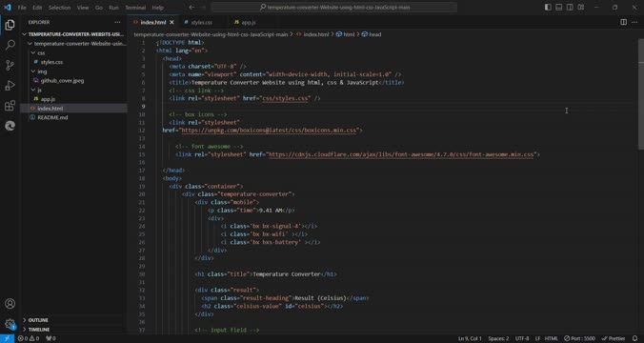644x343 pixels.
Task: Collapse the img folder
Action: pos(74,71)
